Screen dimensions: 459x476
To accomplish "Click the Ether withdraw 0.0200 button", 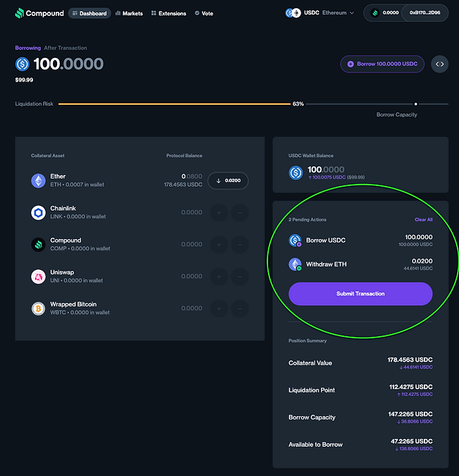I will [x=228, y=180].
